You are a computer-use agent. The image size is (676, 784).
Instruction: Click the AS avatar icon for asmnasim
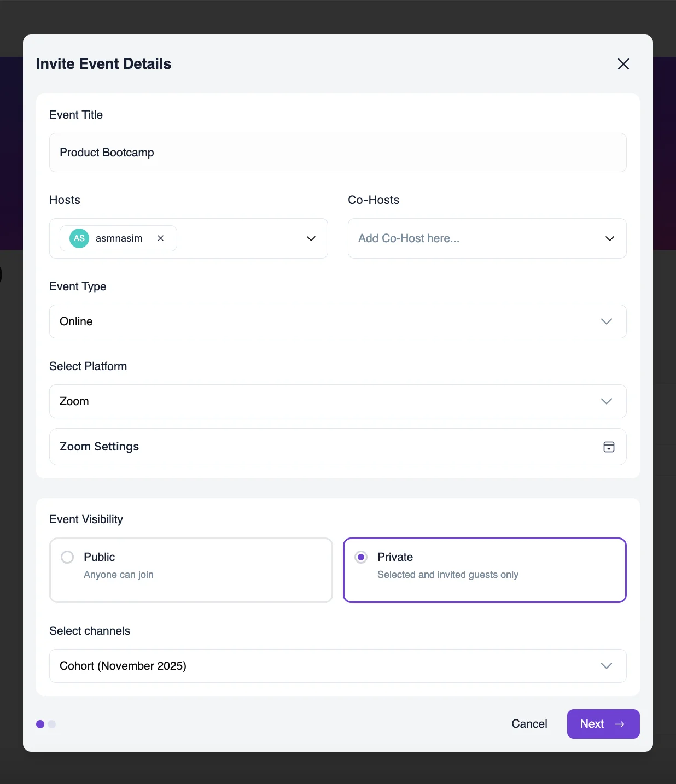(78, 238)
